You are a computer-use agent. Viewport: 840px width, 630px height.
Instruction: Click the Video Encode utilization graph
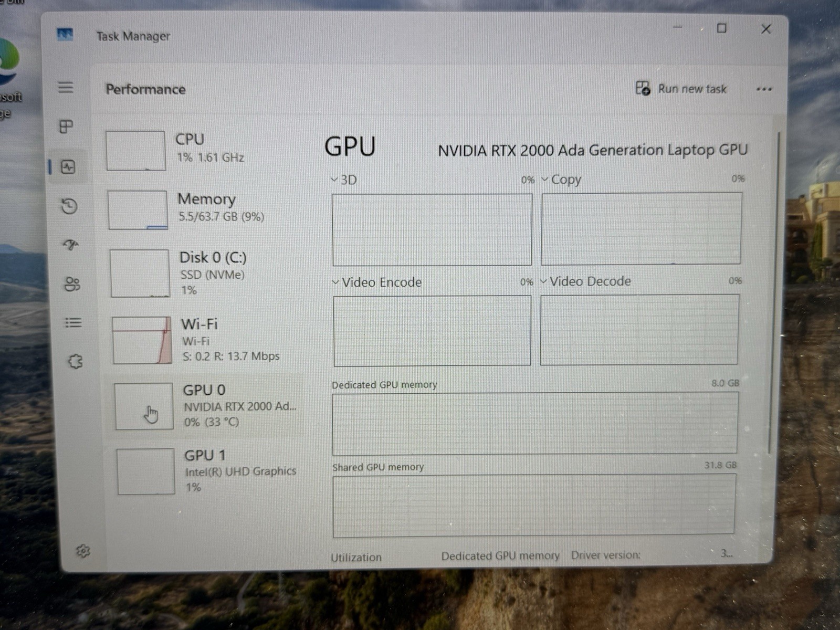(432, 331)
